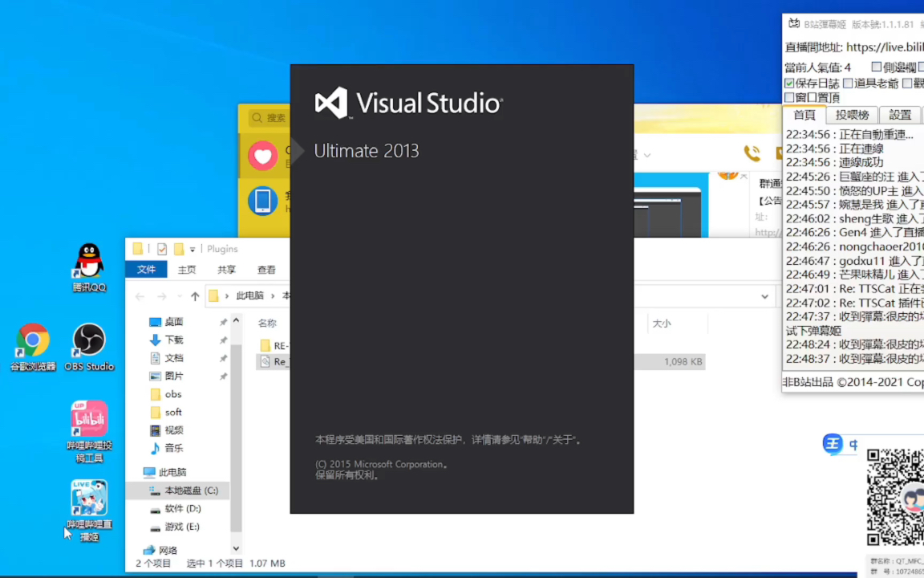Click the Back arrow in File Explorer

pos(140,295)
